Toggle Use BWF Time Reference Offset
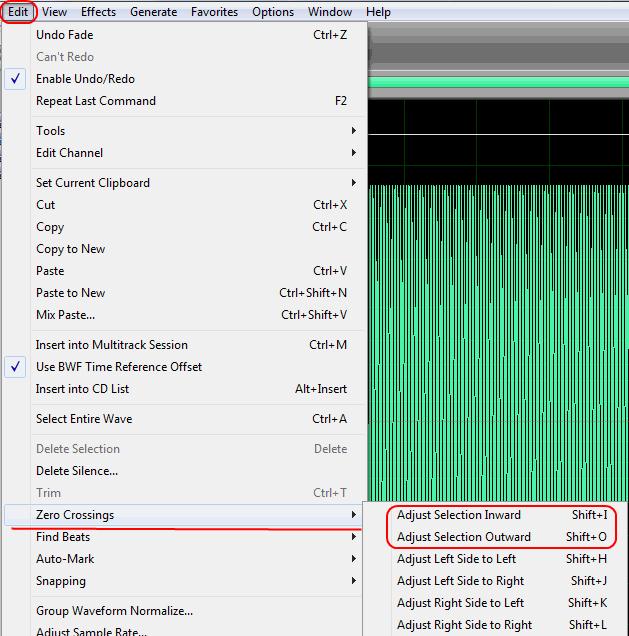629x636 pixels. pyautogui.click(x=118, y=367)
